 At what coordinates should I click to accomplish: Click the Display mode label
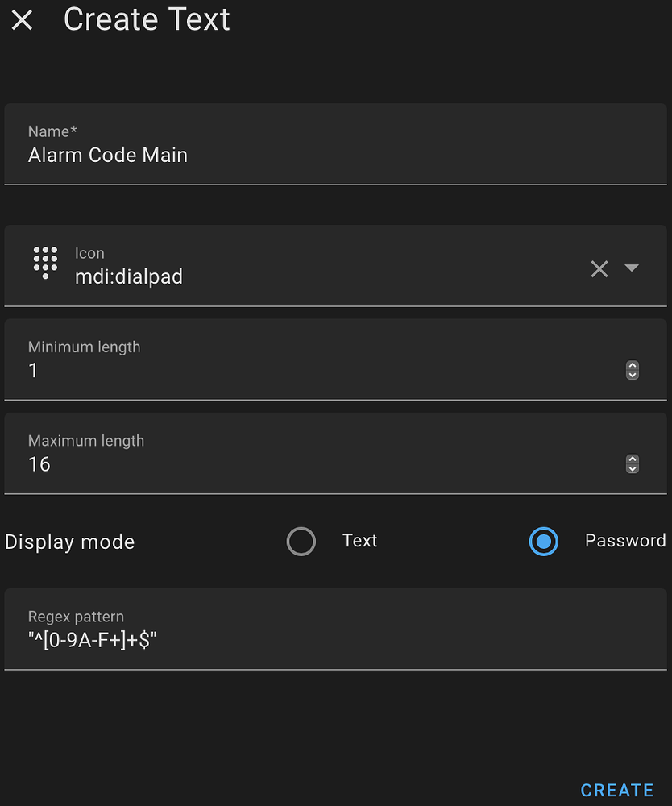(x=69, y=542)
